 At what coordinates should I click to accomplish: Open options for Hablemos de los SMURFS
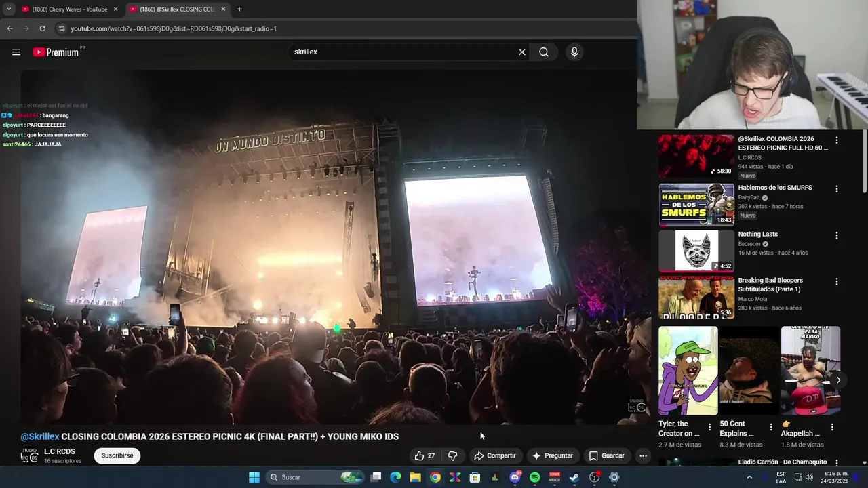pos(836,189)
